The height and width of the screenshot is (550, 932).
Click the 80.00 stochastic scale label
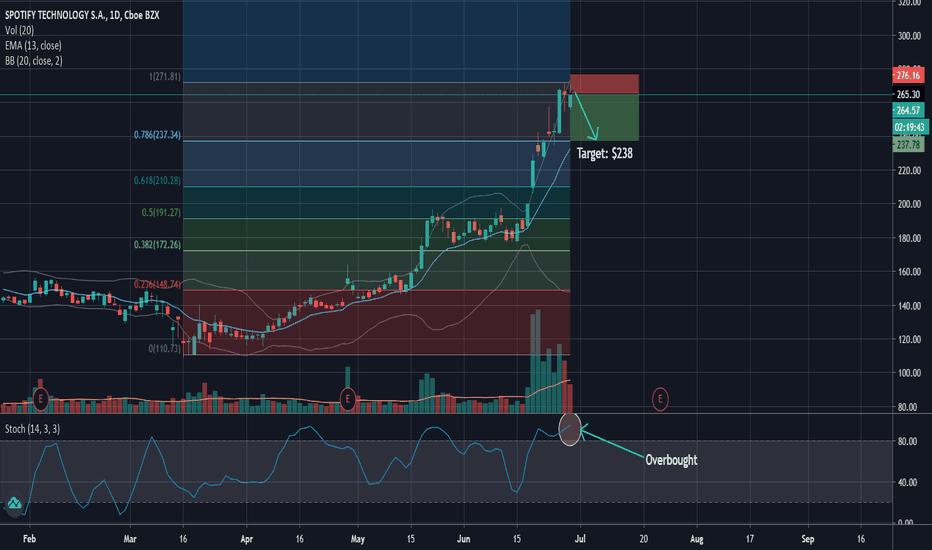[x=906, y=441]
